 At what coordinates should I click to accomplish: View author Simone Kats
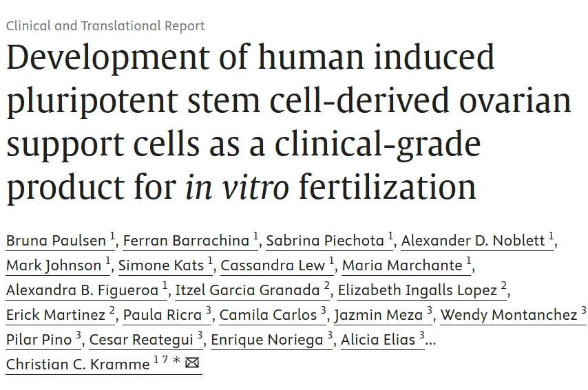[x=161, y=266]
